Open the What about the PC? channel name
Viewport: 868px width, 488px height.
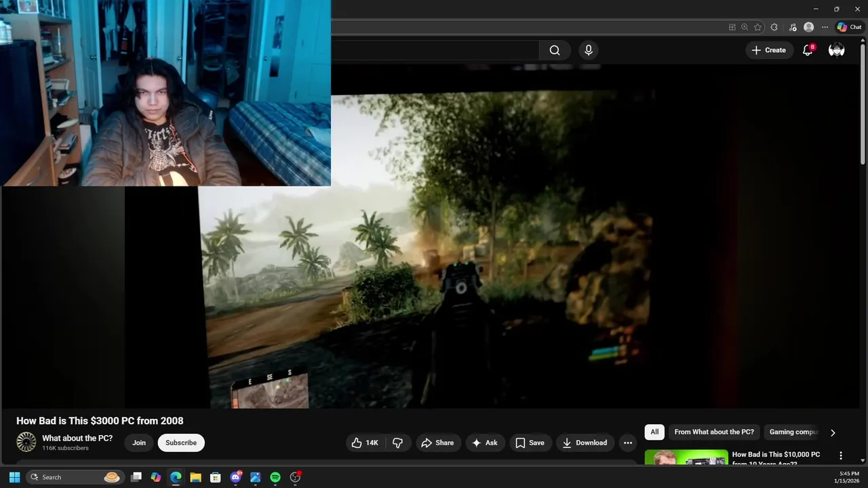[x=77, y=439]
